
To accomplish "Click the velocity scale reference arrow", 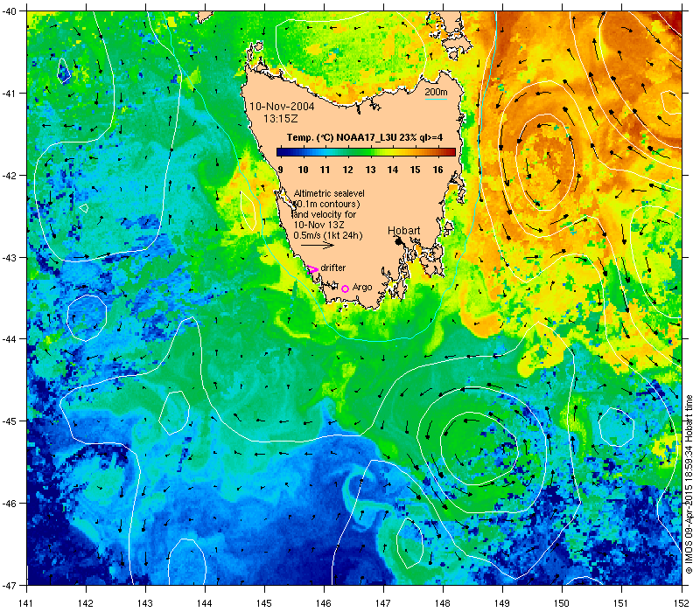I will tap(318, 245).
